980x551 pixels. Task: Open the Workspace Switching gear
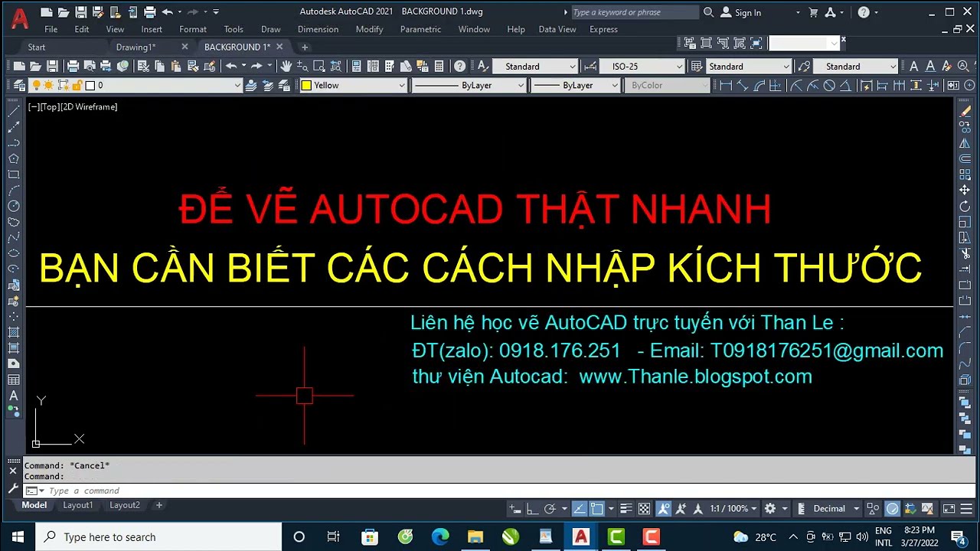[x=770, y=509]
